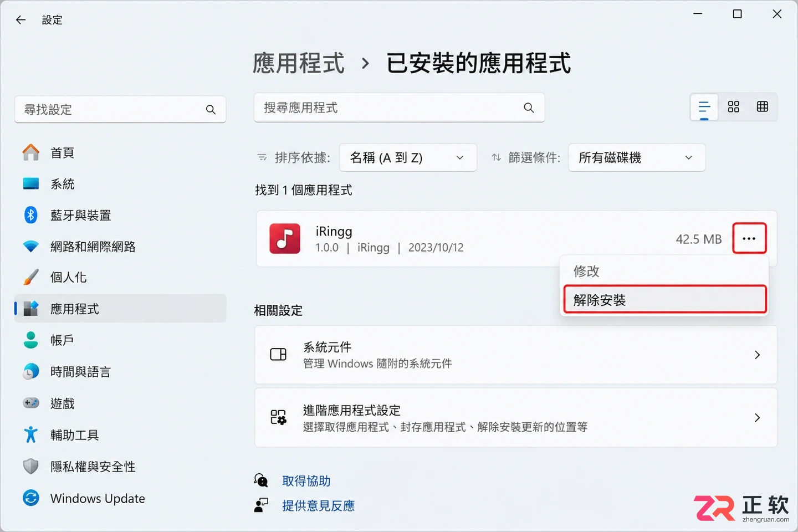Open Windows Update sync icon
Viewport: 798px width, 532px height.
[31, 498]
